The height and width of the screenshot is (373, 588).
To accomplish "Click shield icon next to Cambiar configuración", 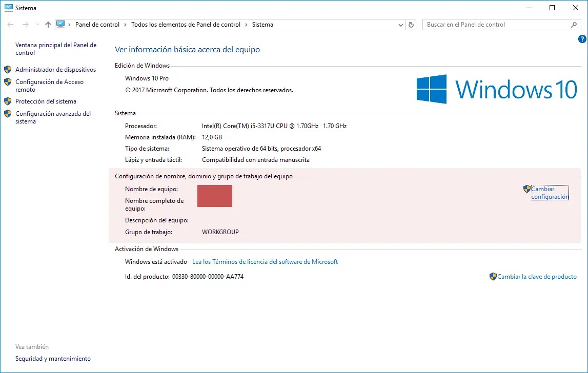I will pos(527,189).
